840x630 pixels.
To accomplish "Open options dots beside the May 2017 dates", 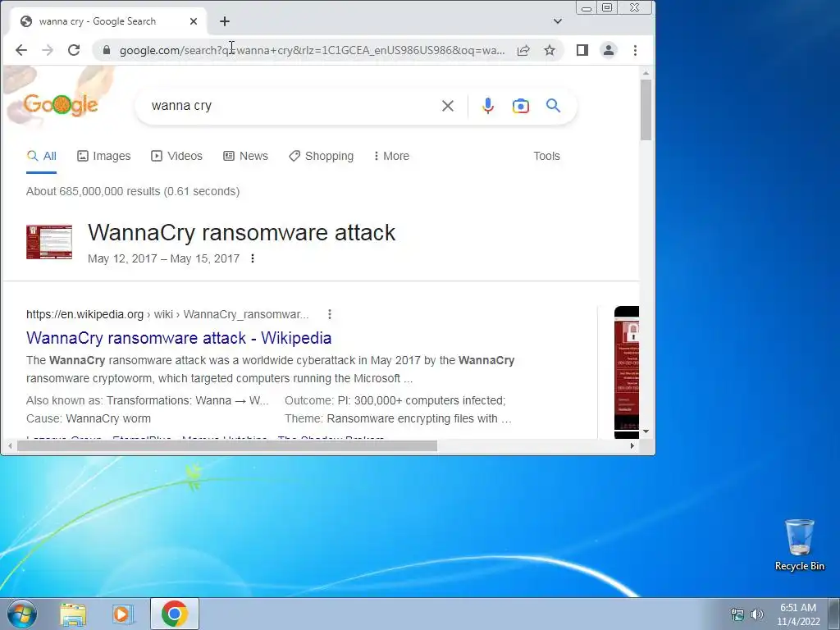I will 253,258.
